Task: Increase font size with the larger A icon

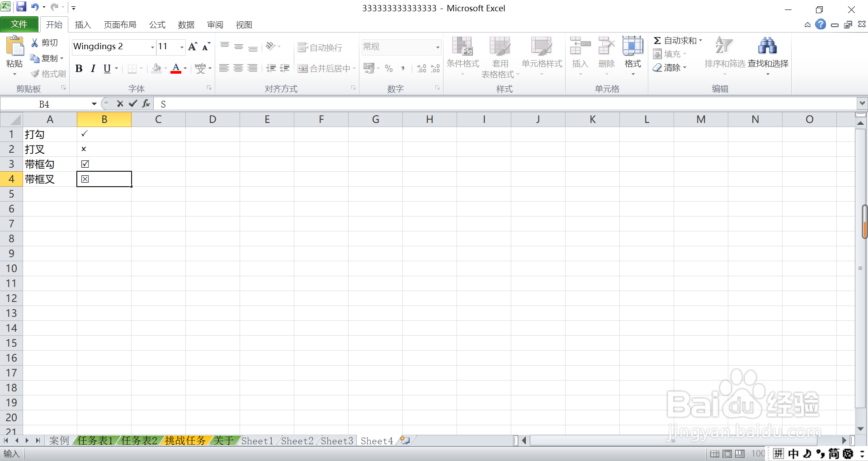Action: (193, 47)
